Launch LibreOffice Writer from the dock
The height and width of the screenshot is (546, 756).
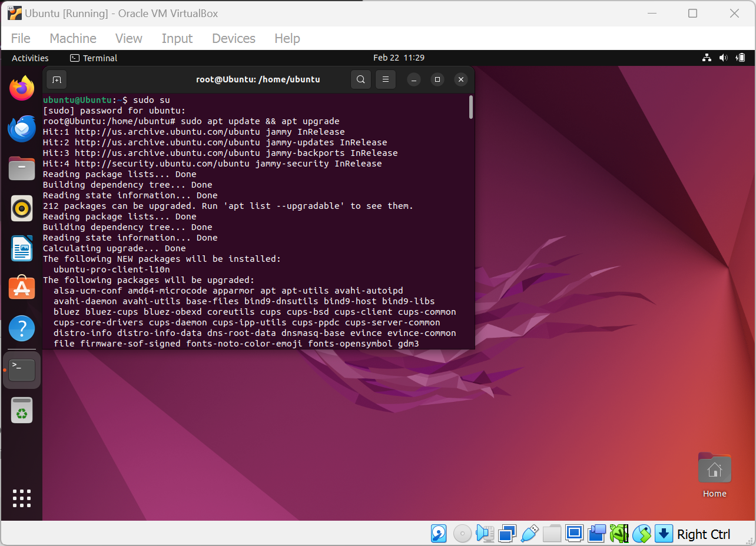22,248
